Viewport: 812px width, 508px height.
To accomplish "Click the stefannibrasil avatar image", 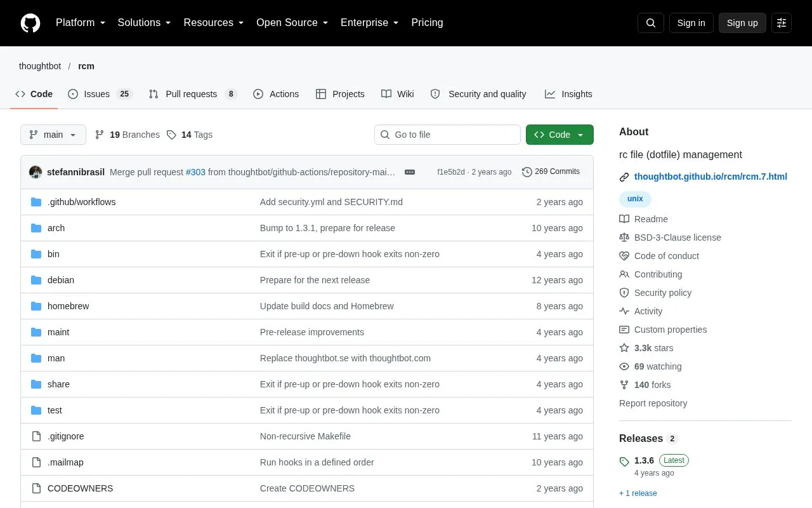I will coord(36,172).
